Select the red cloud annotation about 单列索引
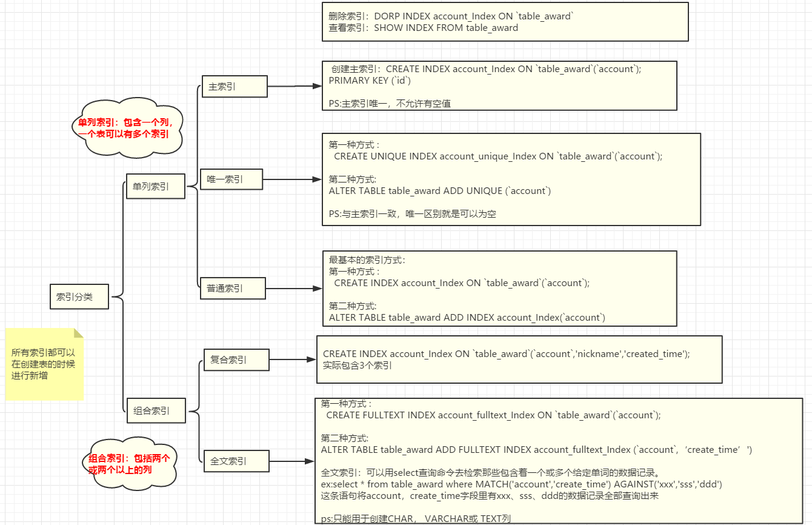The height and width of the screenshot is (525, 812). [x=130, y=126]
